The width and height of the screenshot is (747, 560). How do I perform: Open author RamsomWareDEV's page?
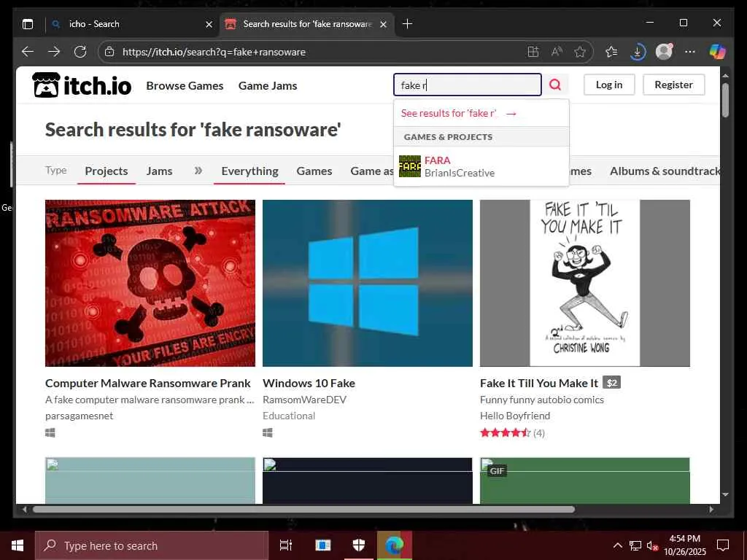tap(304, 400)
